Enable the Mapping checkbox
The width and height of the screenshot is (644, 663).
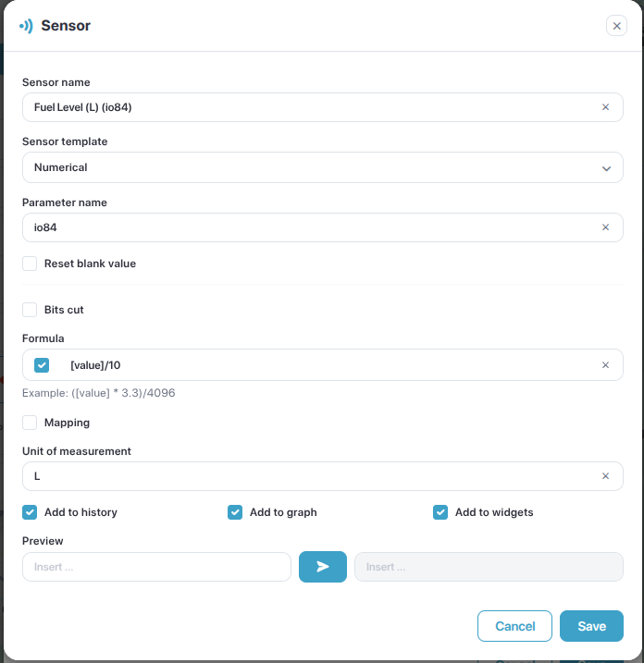coord(30,423)
